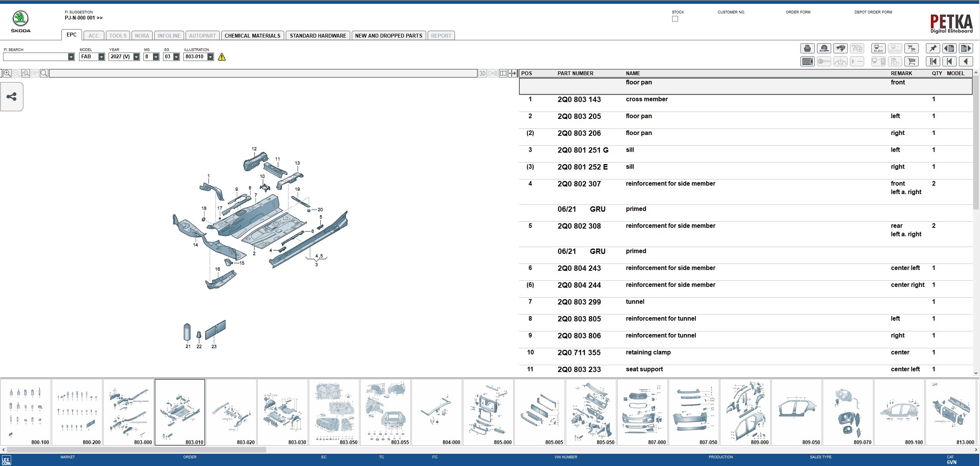Open the double shopping cart icon
The width and height of the screenshot is (980, 466).
pos(911,48)
